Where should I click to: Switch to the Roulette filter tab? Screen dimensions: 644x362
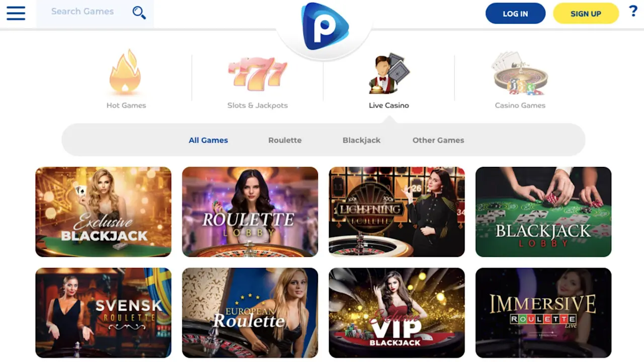tap(285, 140)
